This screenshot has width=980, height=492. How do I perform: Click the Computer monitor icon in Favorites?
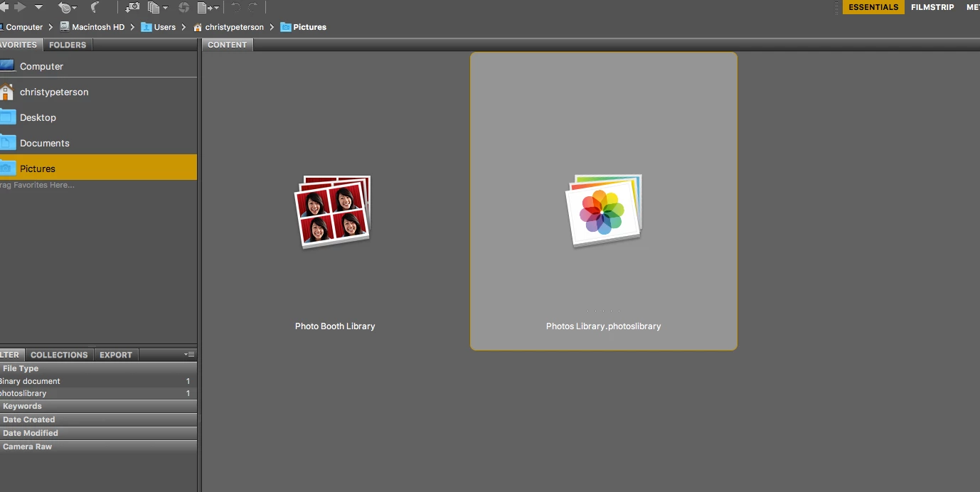point(7,65)
